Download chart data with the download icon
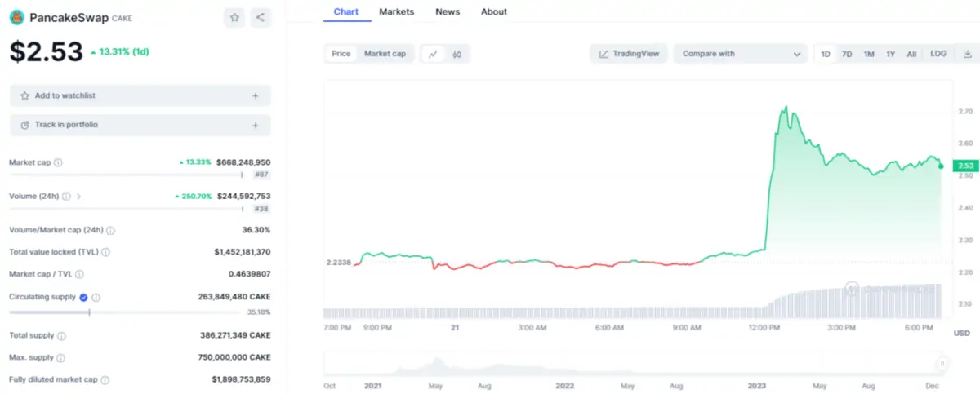 click(x=968, y=54)
